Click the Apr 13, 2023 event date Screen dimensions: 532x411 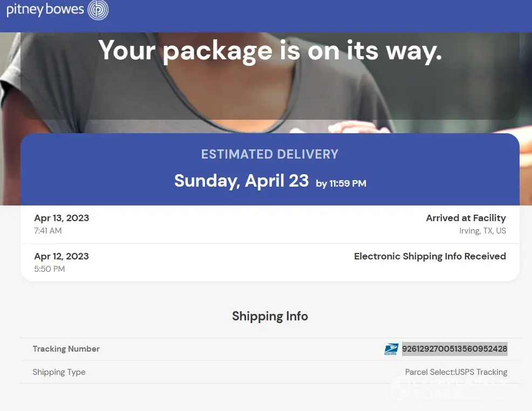tap(62, 218)
